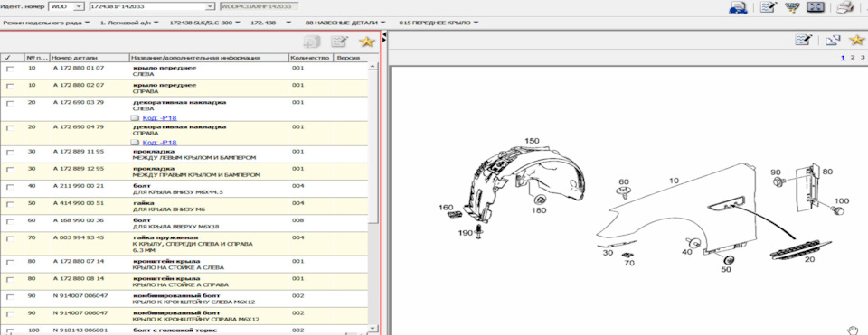The image size is (868, 335).
Task: Select part number N 910143 006001
Action: pos(80,330)
